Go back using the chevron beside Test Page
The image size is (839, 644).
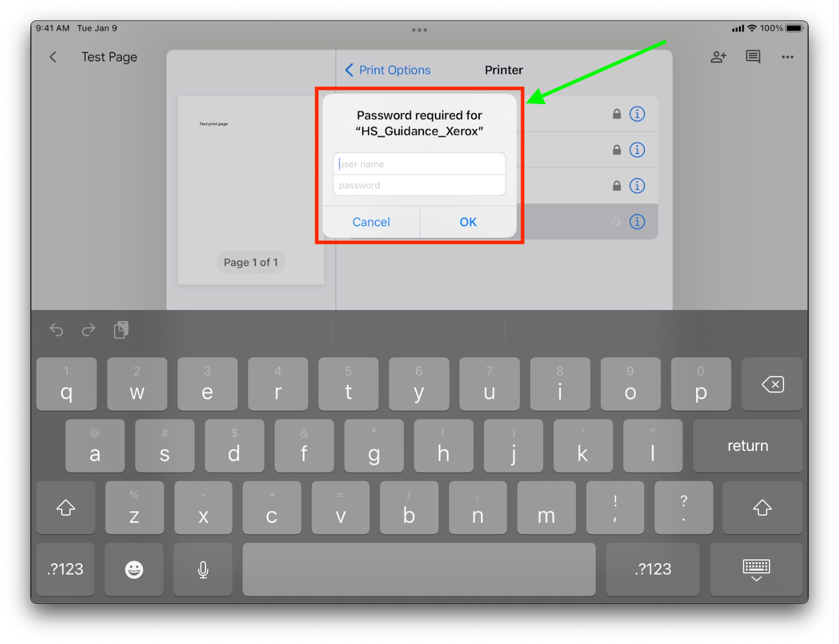coord(53,57)
